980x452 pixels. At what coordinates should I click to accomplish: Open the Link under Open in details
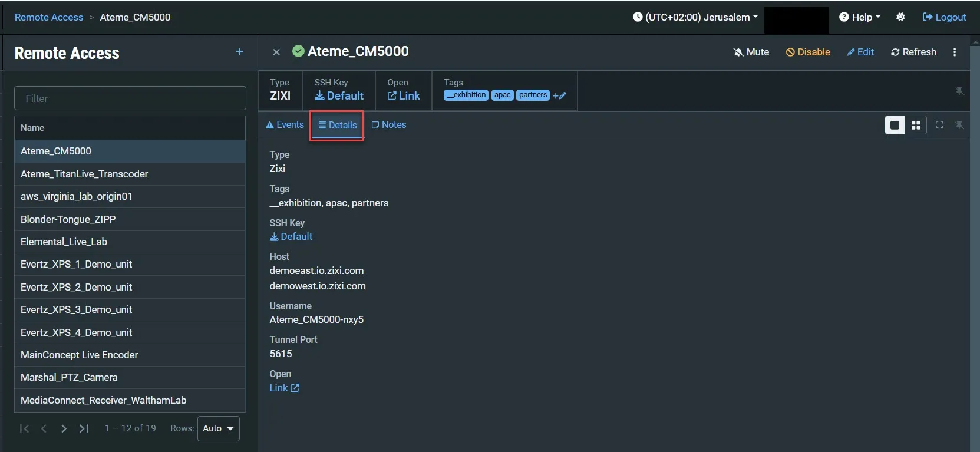tap(285, 388)
